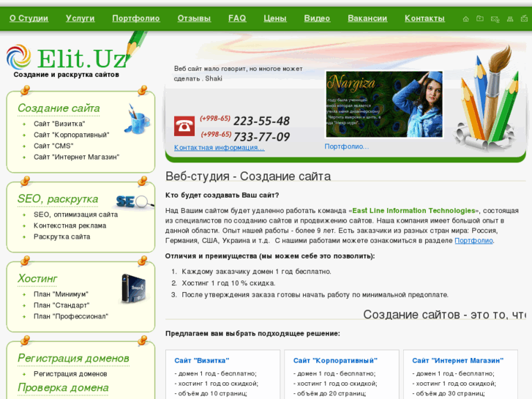Viewport: 532px width, 399px height.
Task: Open the email contact icon with @ sign
Action: tap(495, 19)
